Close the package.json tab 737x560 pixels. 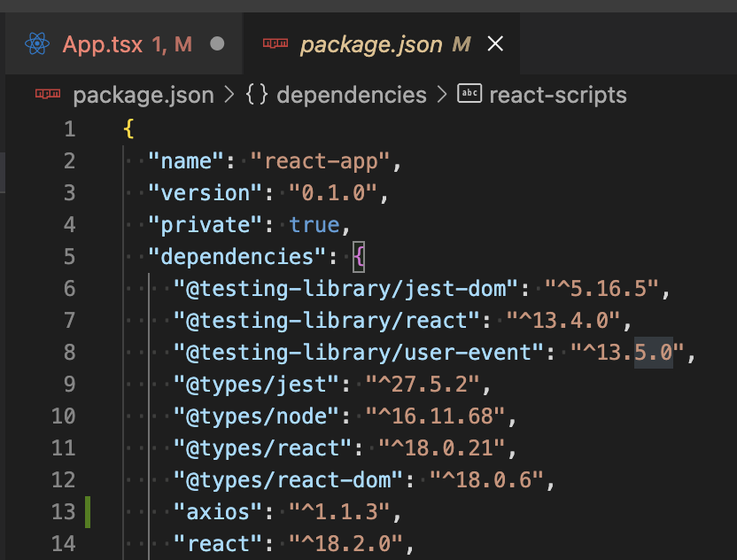pyautogui.click(x=495, y=43)
